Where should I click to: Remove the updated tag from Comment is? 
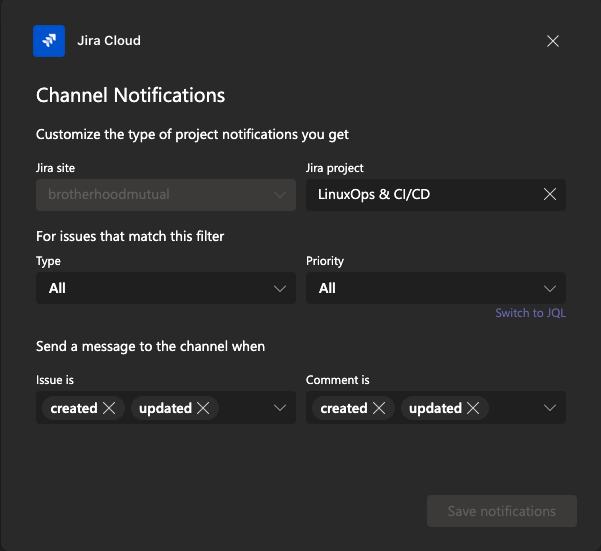pos(473,408)
